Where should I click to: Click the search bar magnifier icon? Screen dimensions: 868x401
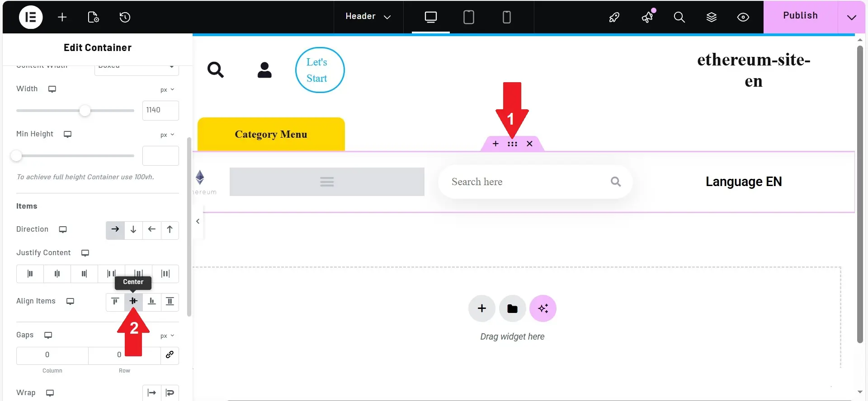[616, 182]
